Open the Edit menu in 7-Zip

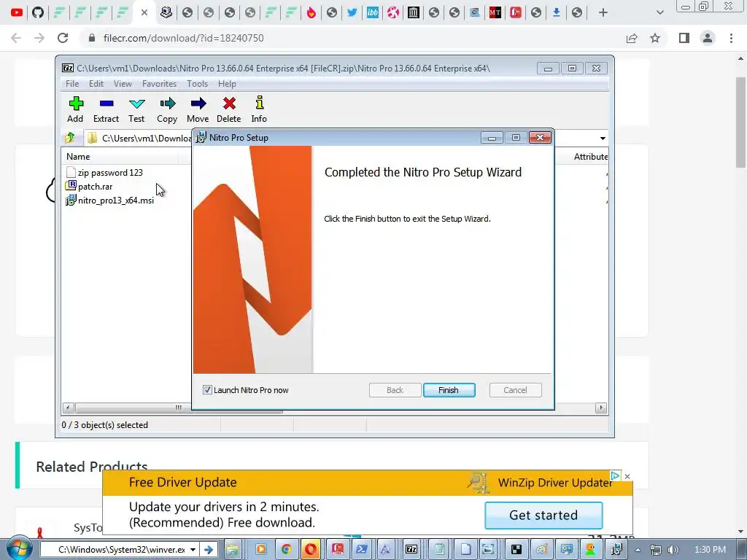click(x=96, y=84)
